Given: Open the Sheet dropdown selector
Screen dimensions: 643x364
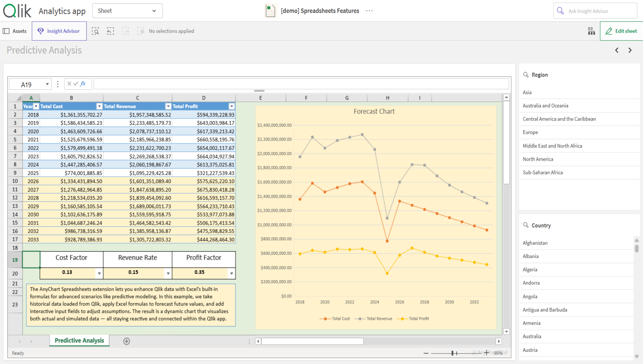Looking at the screenshot, I should pos(127,11).
